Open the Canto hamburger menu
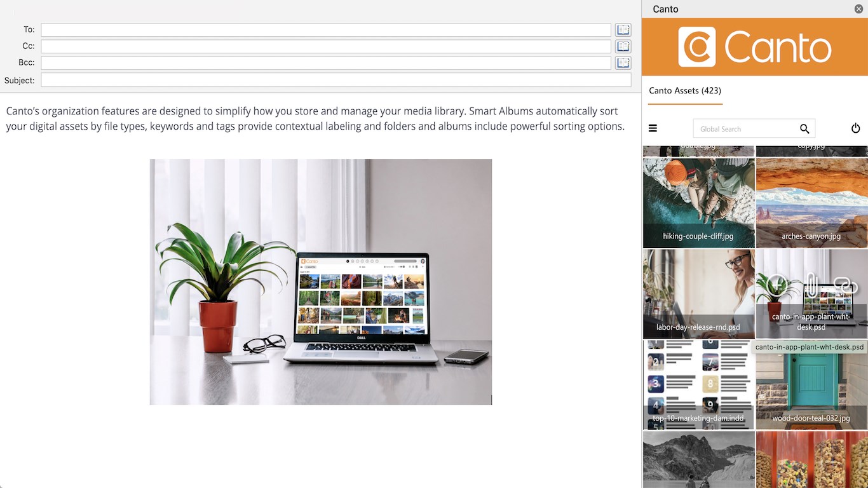Image resolution: width=868 pixels, height=488 pixels. click(653, 128)
